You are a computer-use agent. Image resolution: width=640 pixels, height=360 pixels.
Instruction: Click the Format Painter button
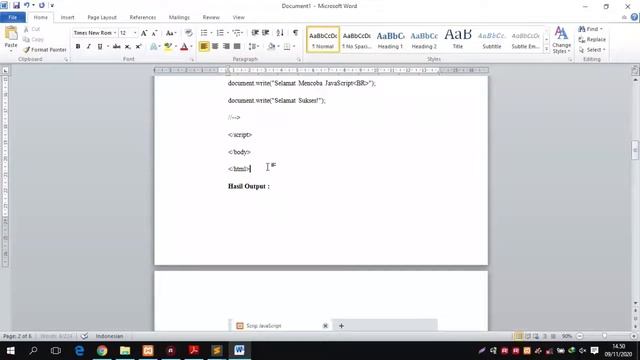44,50
